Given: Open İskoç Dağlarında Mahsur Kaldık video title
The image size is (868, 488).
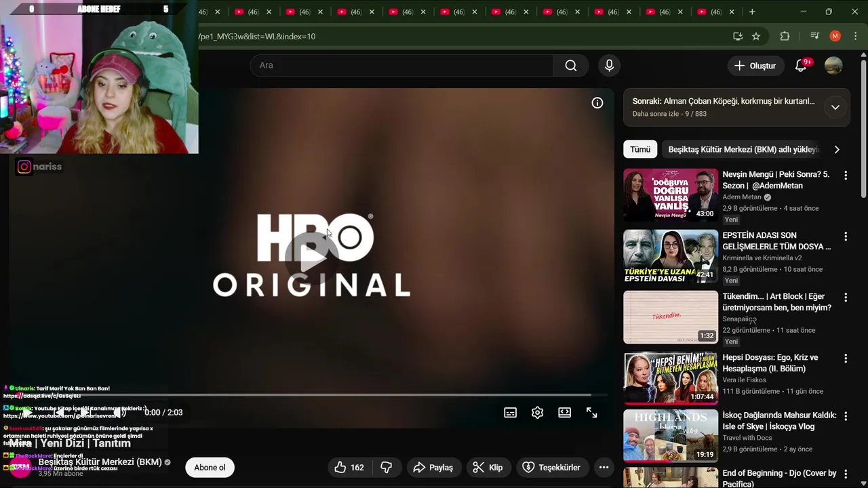Looking at the screenshot, I should click(779, 420).
